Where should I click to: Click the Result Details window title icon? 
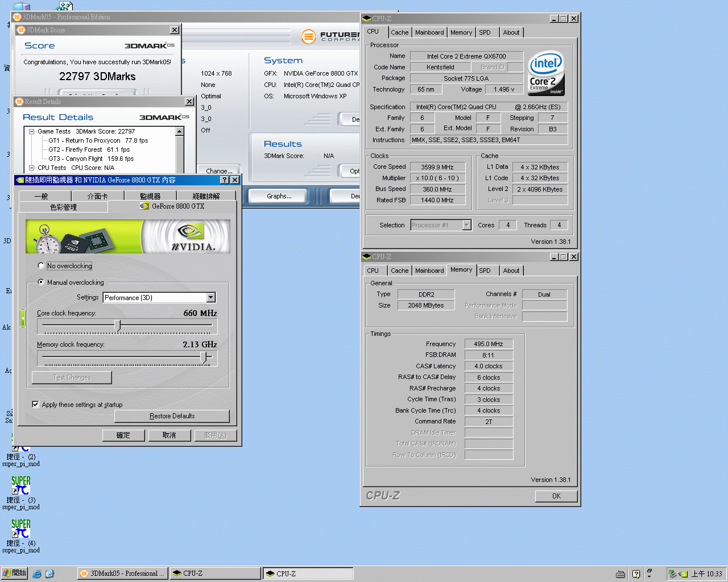point(19,102)
